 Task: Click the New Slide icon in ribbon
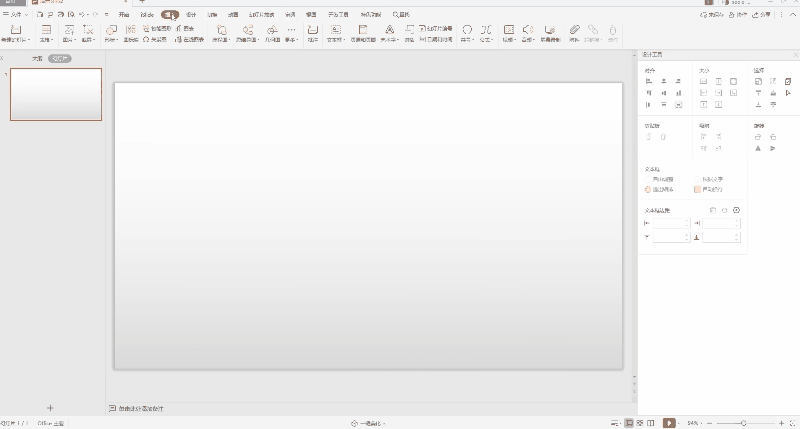[16, 30]
